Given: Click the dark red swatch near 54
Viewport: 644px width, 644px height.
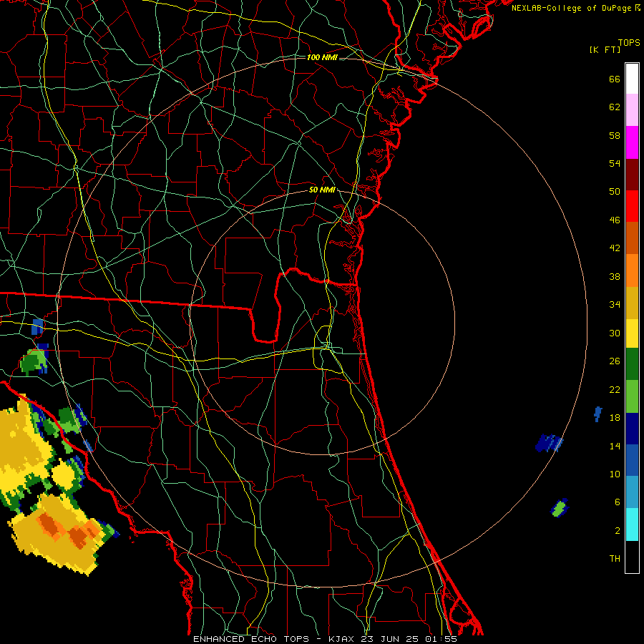Looking at the screenshot, I should click(632, 175).
